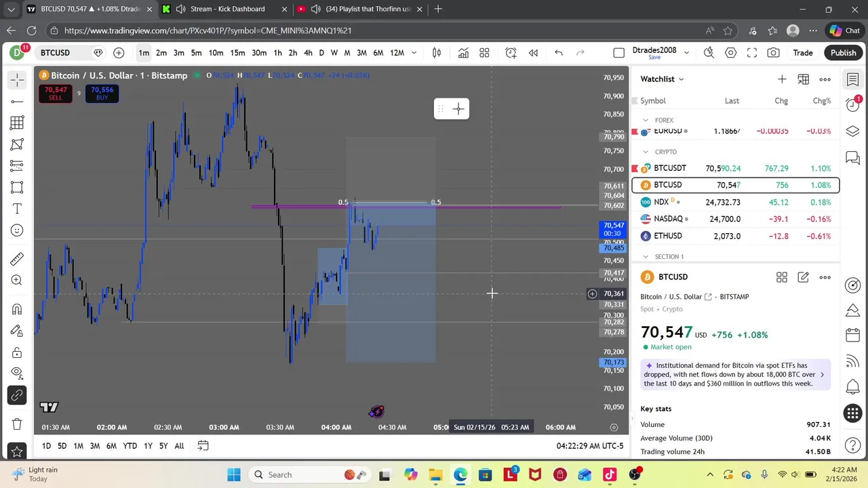868x488 pixels.
Task: Open the go to date calendar icon
Action: point(203,446)
